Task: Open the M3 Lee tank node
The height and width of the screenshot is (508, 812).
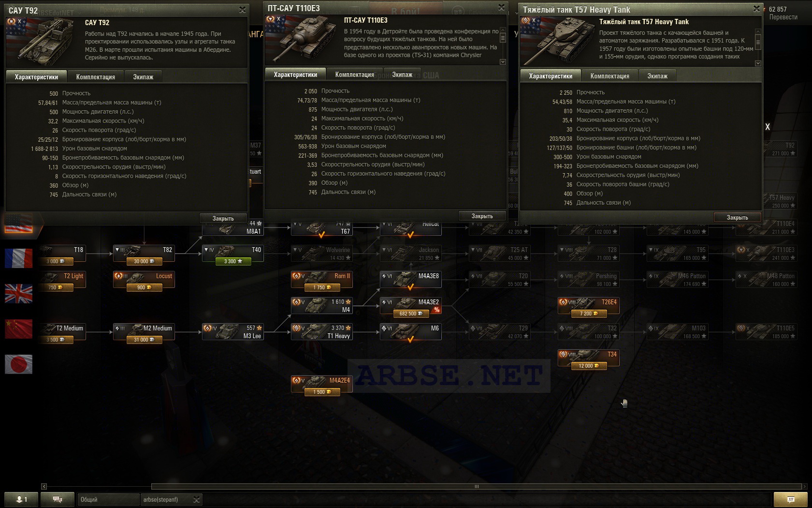Action: point(233,332)
